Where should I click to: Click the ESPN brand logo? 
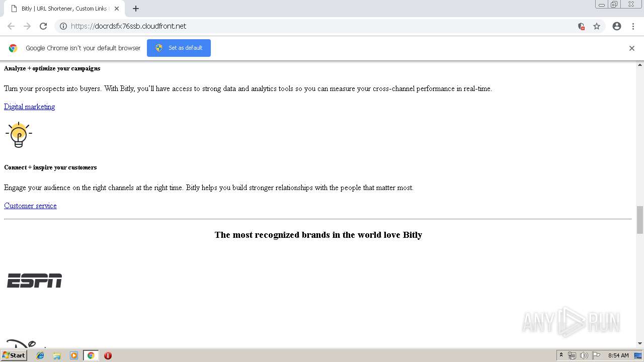coord(34,281)
